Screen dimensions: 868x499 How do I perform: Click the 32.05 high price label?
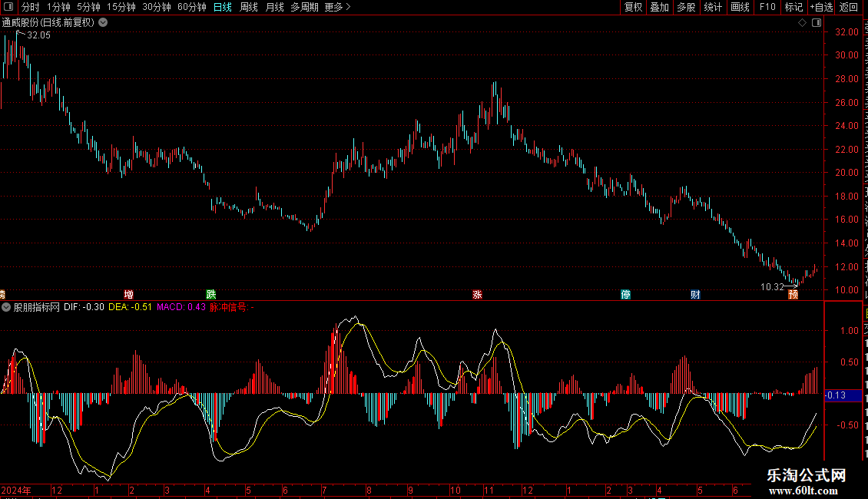tap(38, 35)
